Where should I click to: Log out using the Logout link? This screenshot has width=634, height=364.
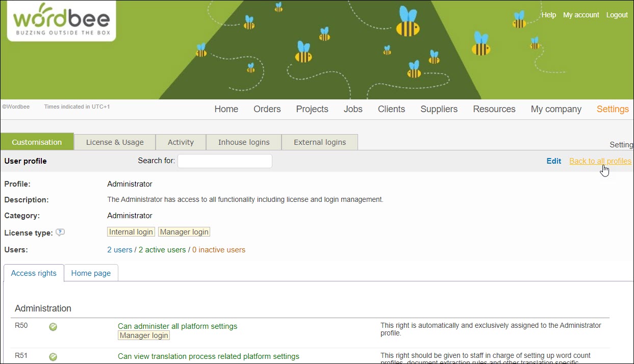click(x=617, y=15)
